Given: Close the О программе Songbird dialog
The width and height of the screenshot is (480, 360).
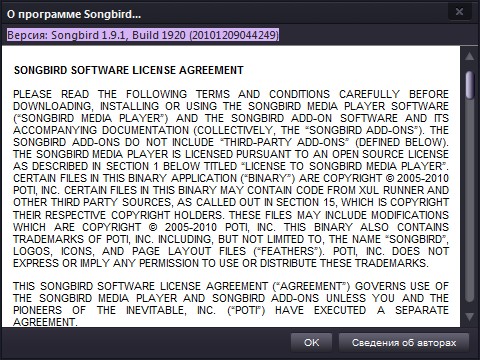Looking at the screenshot, I should pyautogui.click(x=459, y=12).
